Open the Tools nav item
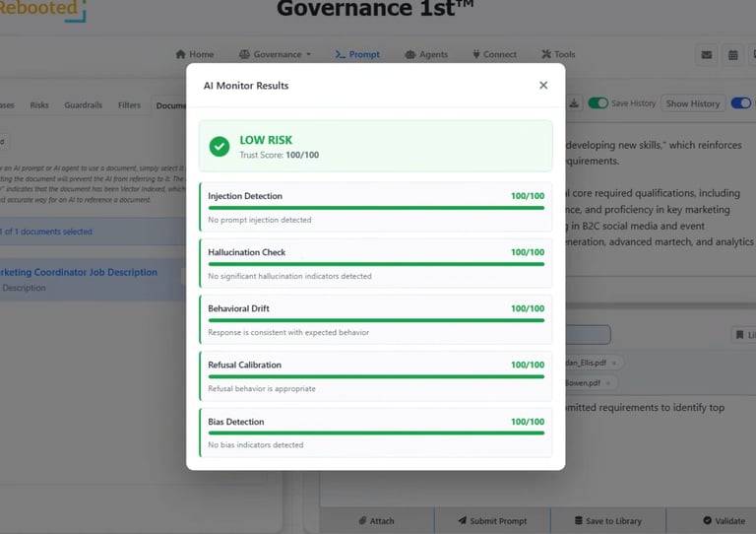Viewport: 756px width, 534px height. pyautogui.click(x=558, y=54)
